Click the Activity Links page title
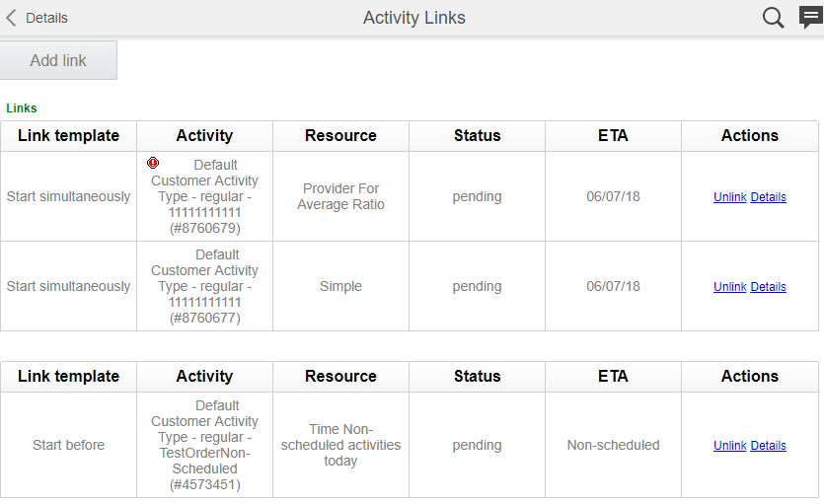Image resolution: width=824 pixels, height=504 pixels. pos(413,18)
